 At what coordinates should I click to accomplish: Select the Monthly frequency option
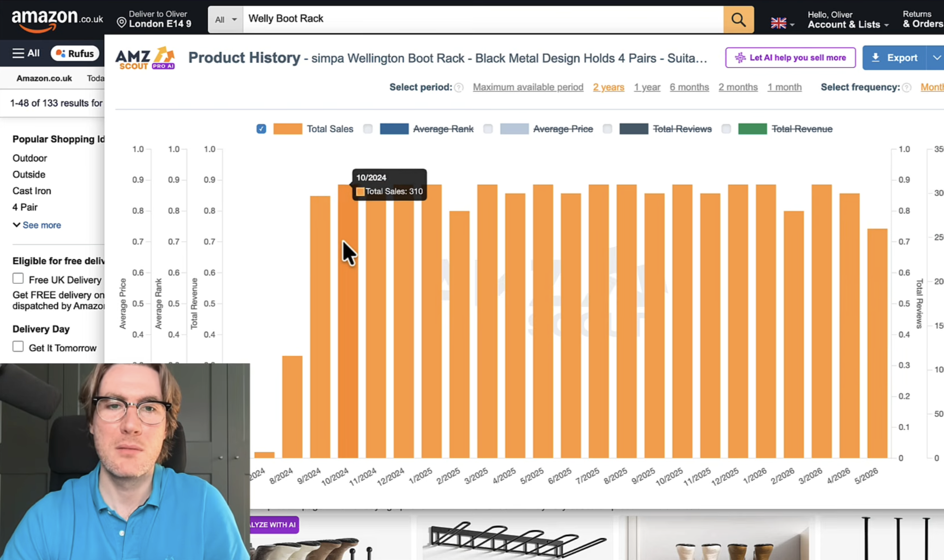click(932, 87)
